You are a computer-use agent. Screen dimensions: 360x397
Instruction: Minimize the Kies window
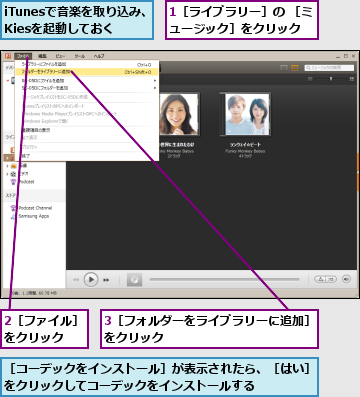tap(338, 56)
